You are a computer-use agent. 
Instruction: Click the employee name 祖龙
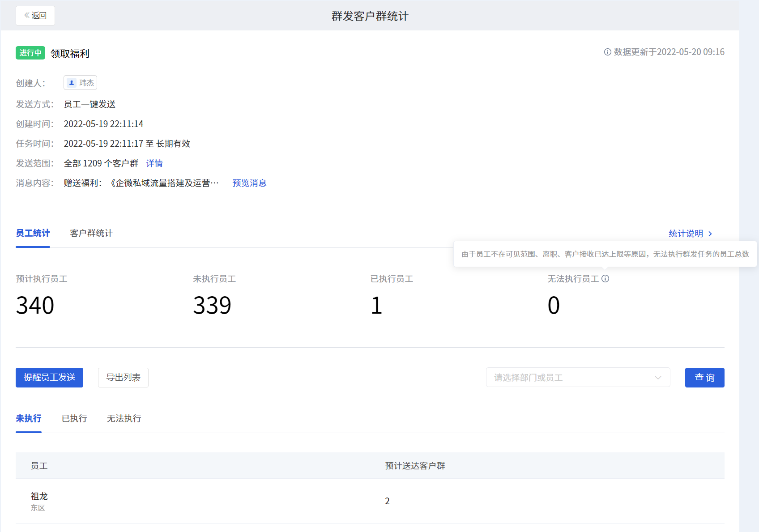click(39, 496)
